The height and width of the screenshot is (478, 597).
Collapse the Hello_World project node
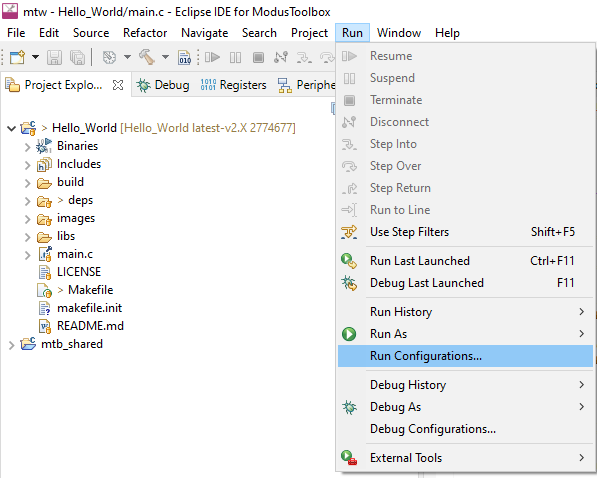[x=11, y=128]
